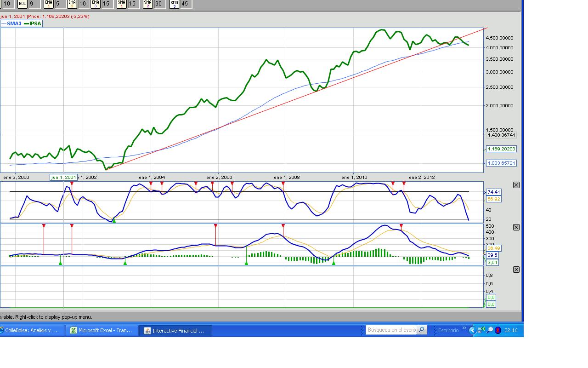Close the stochastic oscillator panel

pyautogui.click(x=516, y=185)
